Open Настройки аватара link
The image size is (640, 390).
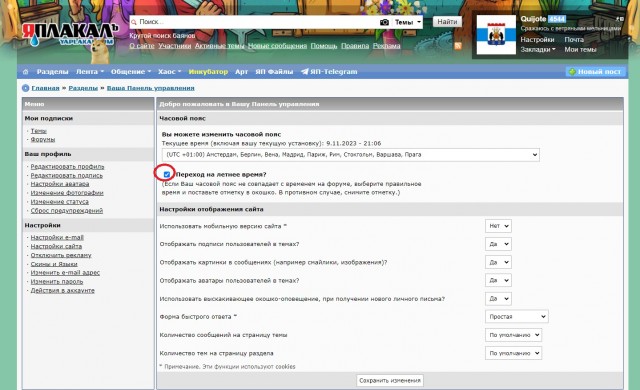pos(60,184)
